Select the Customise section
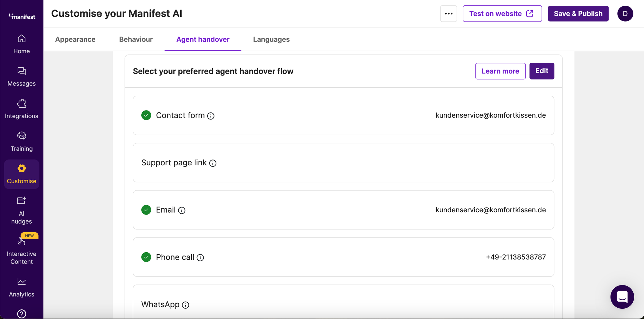The width and height of the screenshot is (644, 319). pyautogui.click(x=21, y=174)
